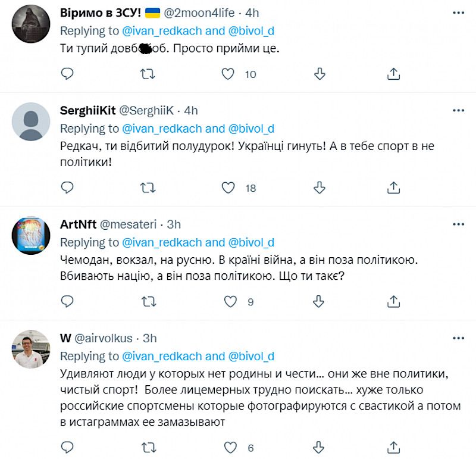476x459 pixels.
Task: Open more options for 2moon4life tweet
Action: click(458, 13)
